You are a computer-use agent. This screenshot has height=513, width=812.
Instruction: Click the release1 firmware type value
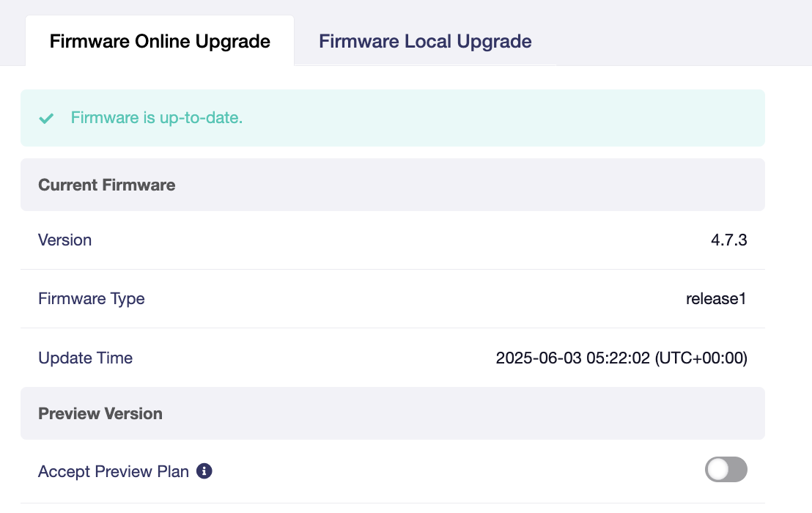[x=716, y=298]
